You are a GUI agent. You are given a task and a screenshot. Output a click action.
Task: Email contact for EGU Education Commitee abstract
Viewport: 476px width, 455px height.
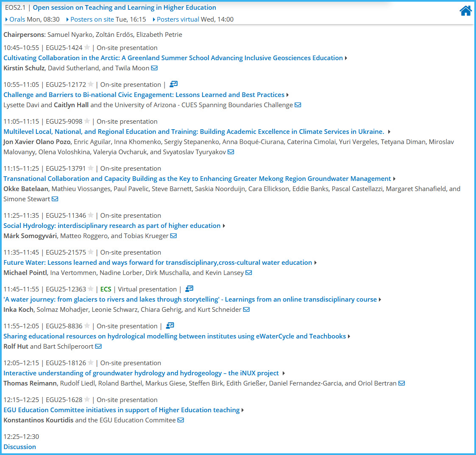click(x=181, y=420)
